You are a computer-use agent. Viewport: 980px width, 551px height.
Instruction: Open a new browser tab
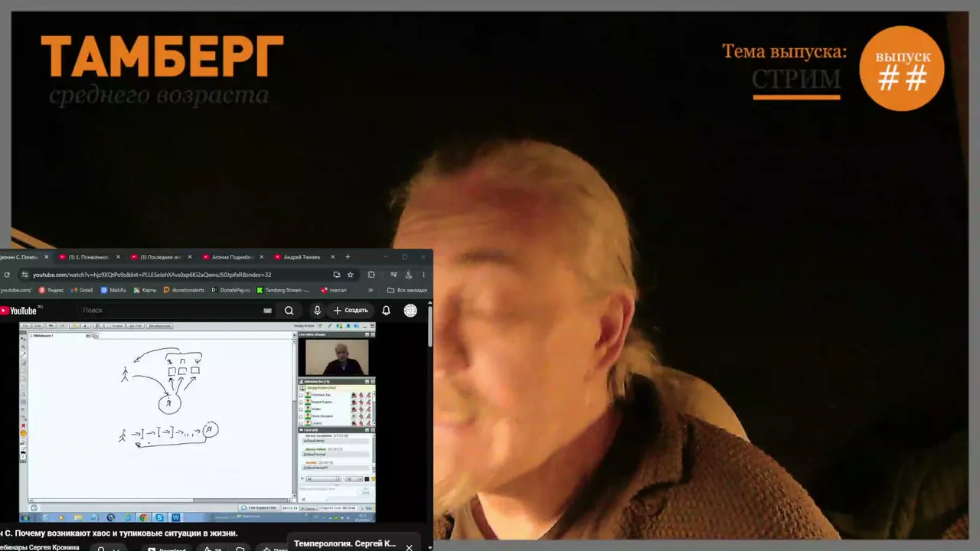348,257
